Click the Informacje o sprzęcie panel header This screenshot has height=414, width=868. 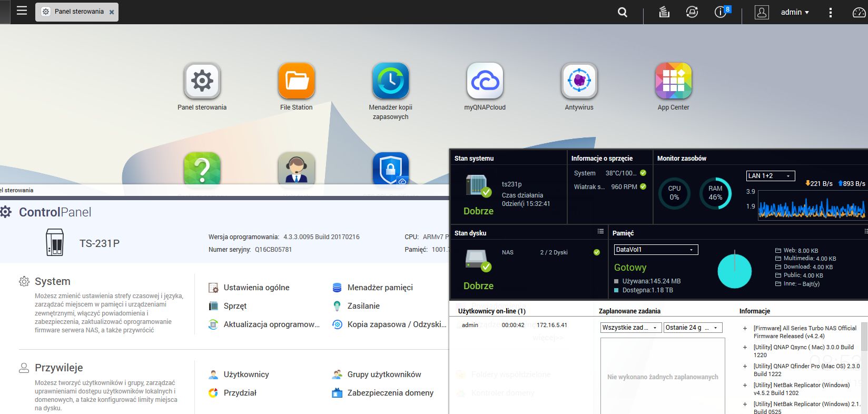click(x=602, y=158)
